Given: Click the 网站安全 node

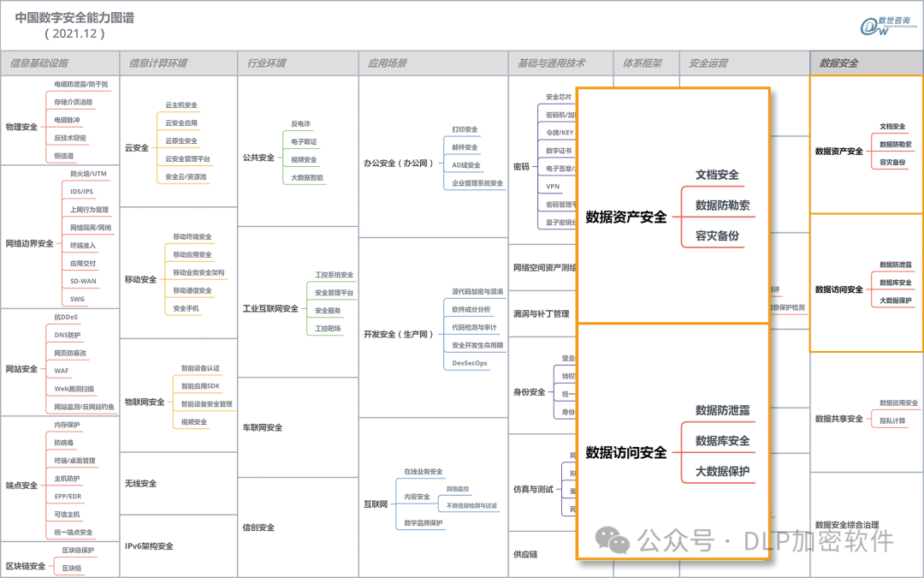Looking at the screenshot, I should (x=21, y=368).
